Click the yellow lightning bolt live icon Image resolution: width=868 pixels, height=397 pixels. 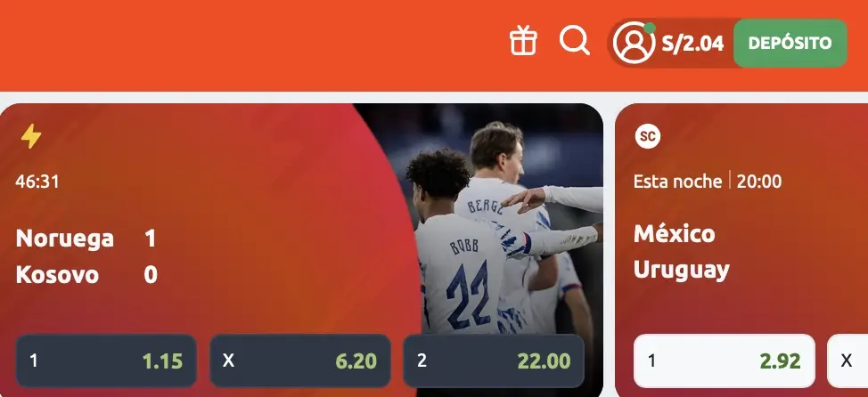click(x=31, y=136)
